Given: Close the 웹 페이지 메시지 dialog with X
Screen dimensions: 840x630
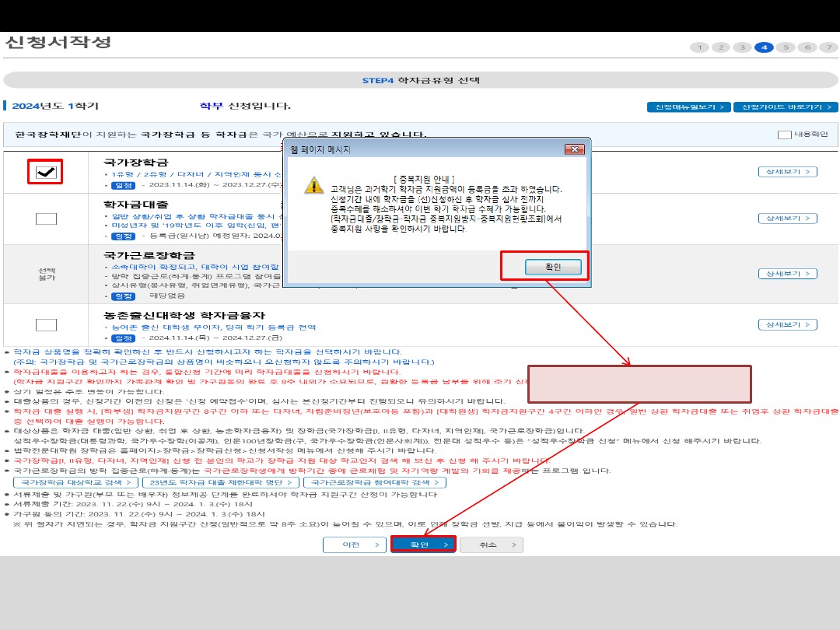Looking at the screenshot, I should click(x=575, y=149).
